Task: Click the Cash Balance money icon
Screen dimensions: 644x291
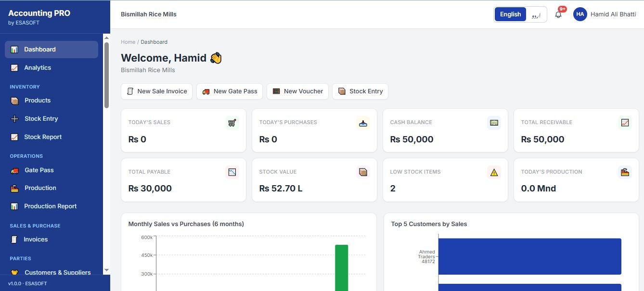Action: 494,123
